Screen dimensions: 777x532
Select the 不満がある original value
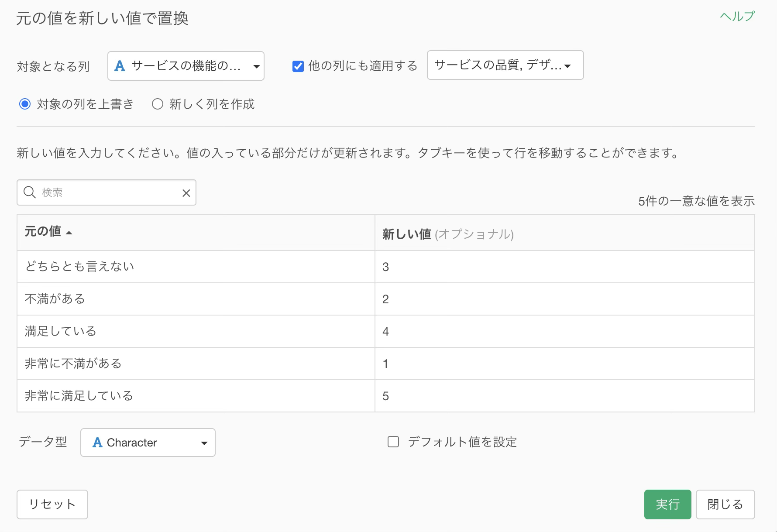(x=196, y=299)
